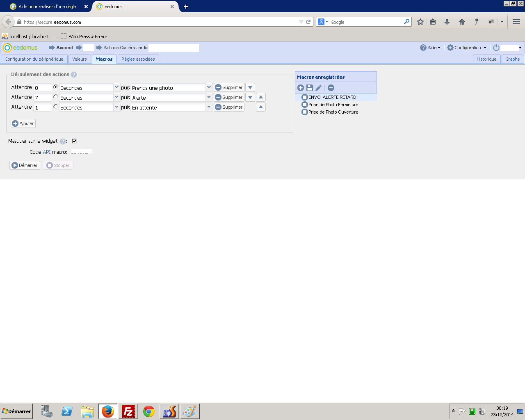Viewport: 525px width, 420px height.
Task: Open the 'Prends une photo' action dropdown
Action: pos(209,87)
